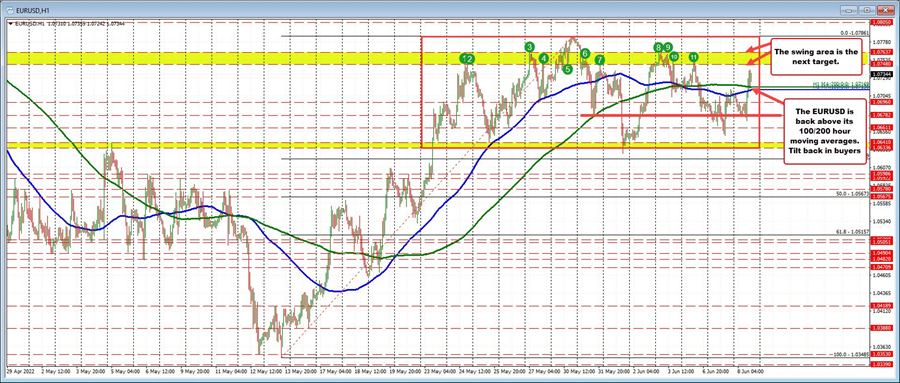
Task: Click the current price label 1.07344
Action: [883, 74]
